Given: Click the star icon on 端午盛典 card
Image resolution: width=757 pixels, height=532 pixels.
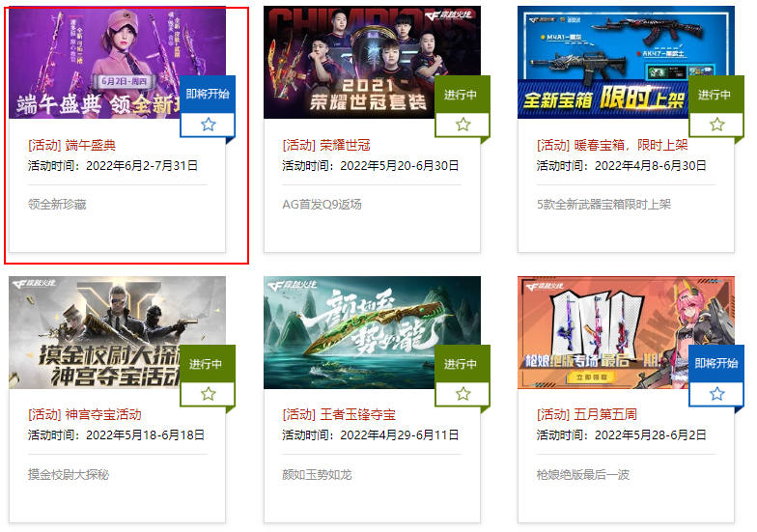Looking at the screenshot, I should [x=209, y=125].
